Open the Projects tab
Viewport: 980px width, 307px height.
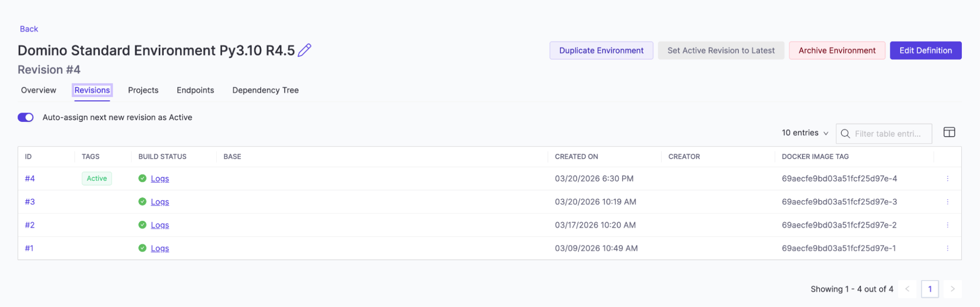pos(143,90)
